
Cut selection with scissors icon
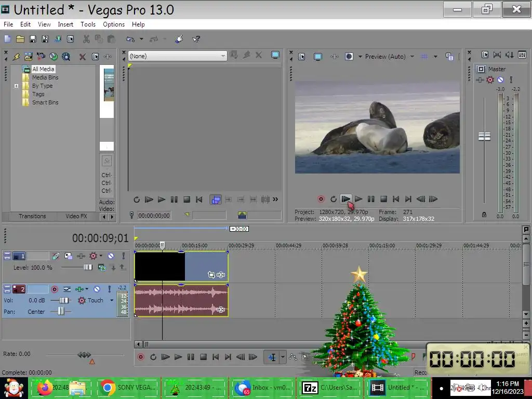(86, 39)
